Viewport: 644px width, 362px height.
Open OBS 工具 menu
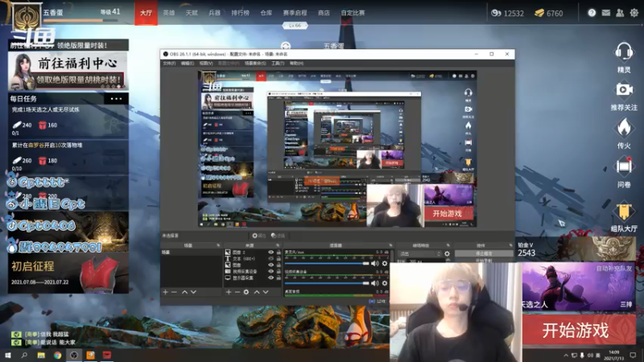(278, 64)
